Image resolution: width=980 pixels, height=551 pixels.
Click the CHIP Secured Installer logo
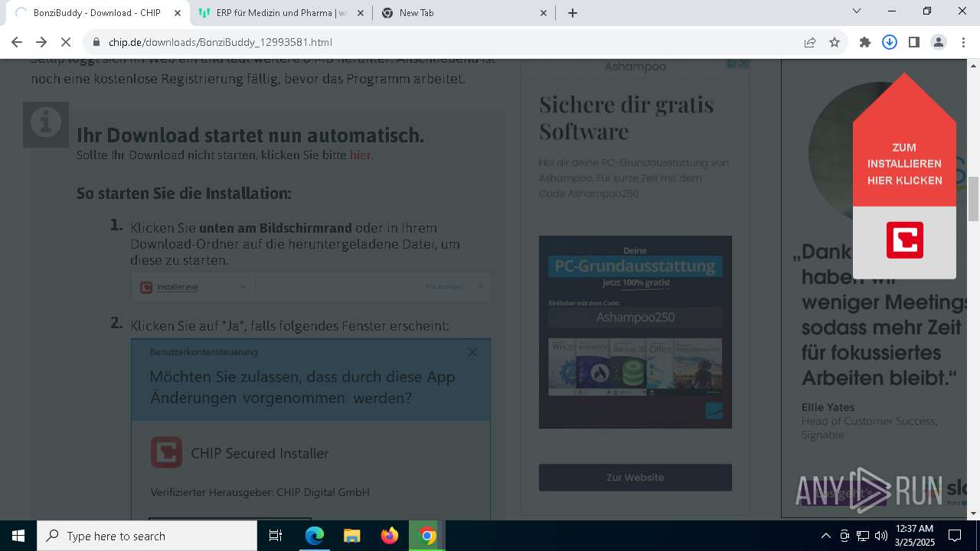coord(166,452)
